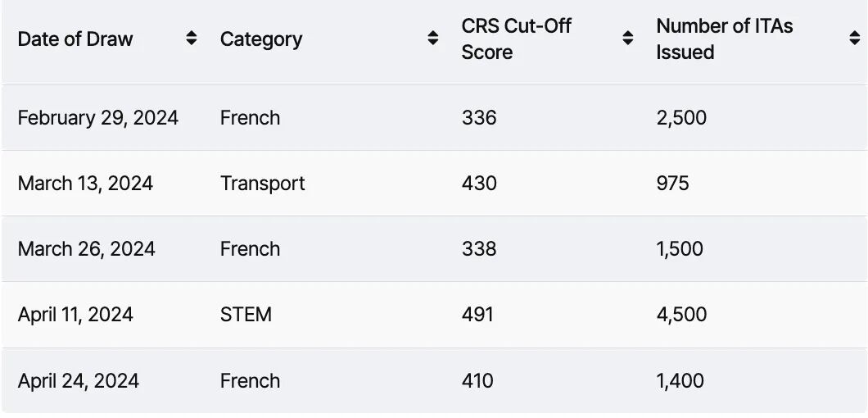Click the sort arrows next to Category

coord(433,39)
